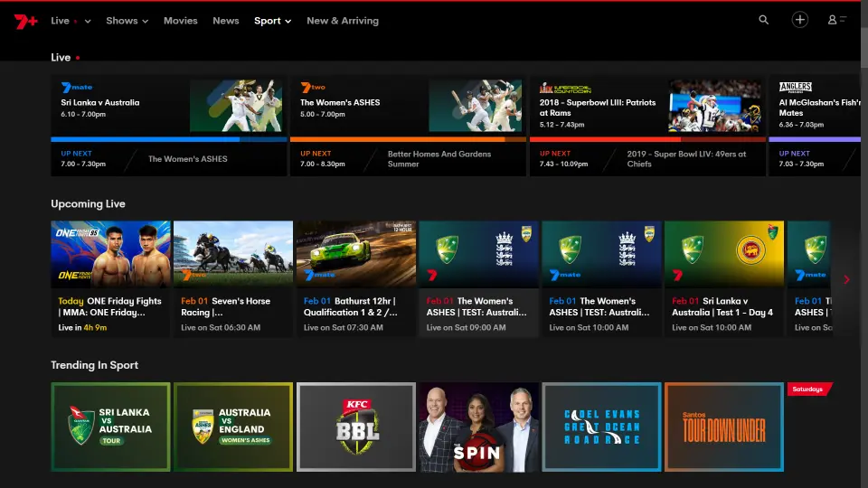The image size is (868, 488).
Task: Open Sri Lanka v Australia Test 1 Day 4
Action: [724, 279]
